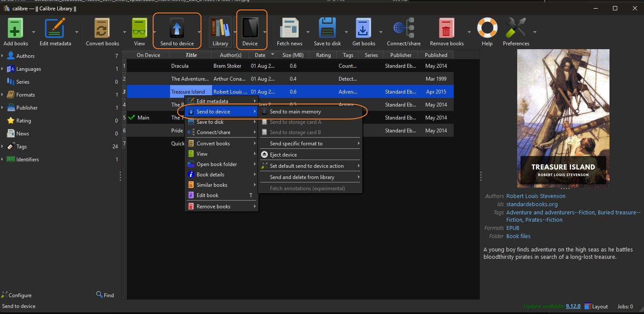
Task: Open the Help lifebuoy icon
Action: [487, 28]
